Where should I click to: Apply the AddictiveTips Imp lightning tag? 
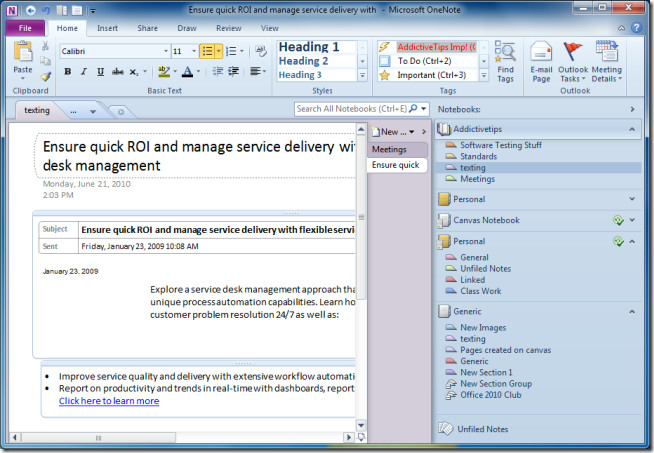(x=427, y=47)
